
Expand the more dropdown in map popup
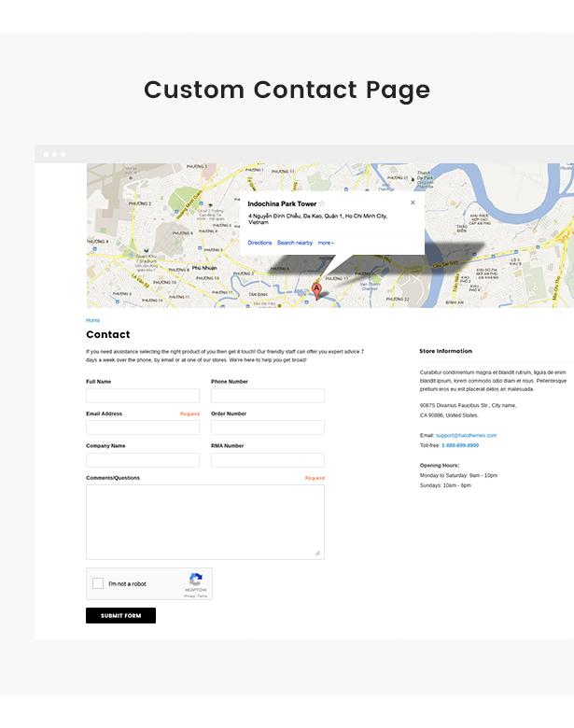[x=326, y=243]
